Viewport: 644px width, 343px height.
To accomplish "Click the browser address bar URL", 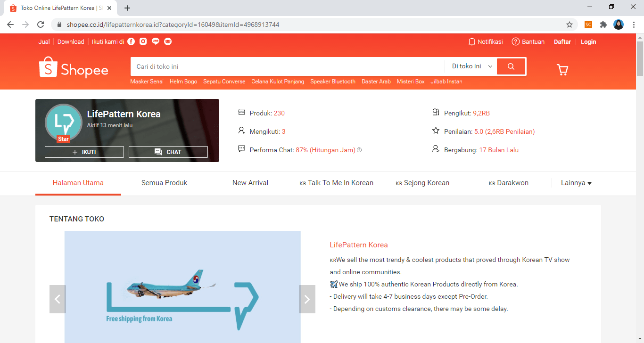I will tap(173, 24).
